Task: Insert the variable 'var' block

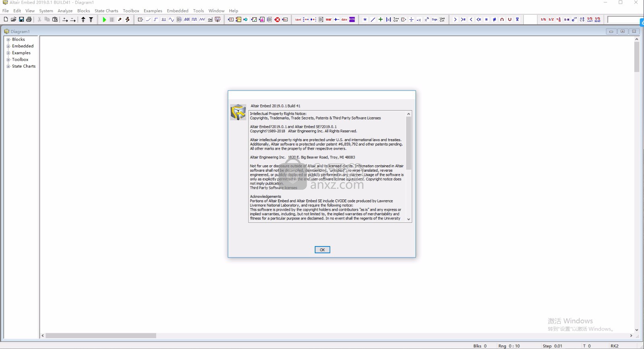Action: pos(329,19)
